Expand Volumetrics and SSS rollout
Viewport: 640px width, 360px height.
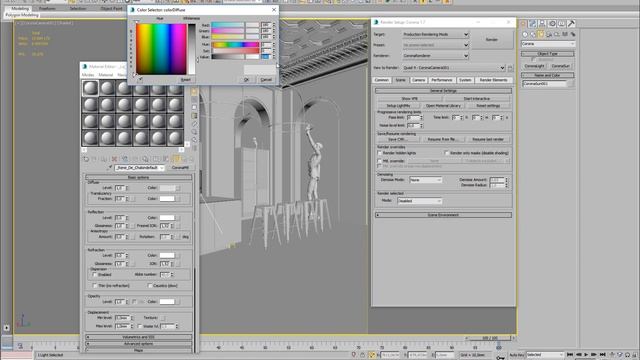click(138, 337)
